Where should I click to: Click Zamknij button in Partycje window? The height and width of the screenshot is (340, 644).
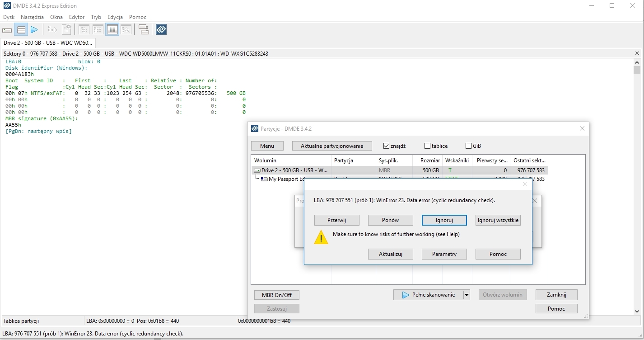(556, 295)
